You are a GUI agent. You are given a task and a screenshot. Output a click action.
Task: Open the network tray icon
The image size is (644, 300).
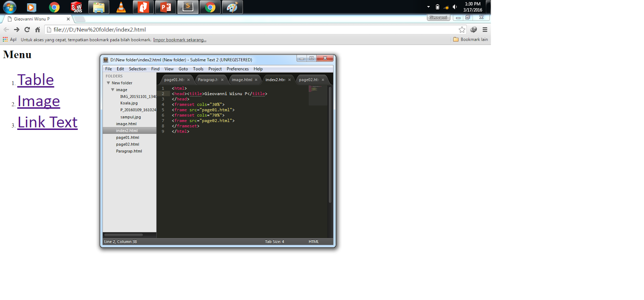click(446, 7)
